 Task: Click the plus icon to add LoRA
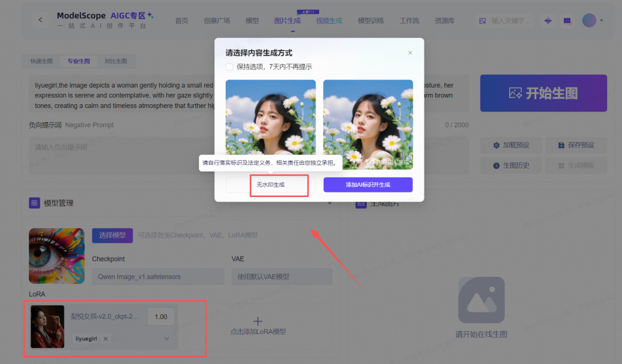[258, 321]
